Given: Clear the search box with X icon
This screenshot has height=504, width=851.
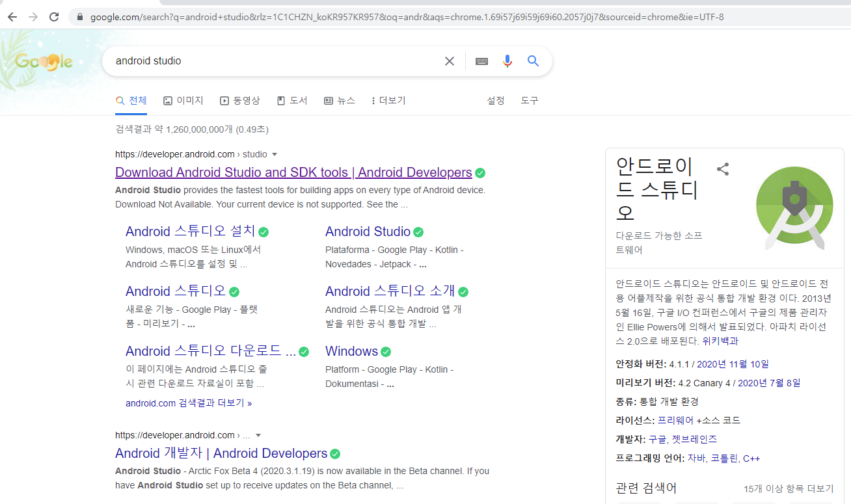Looking at the screenshot, I should pos(449,61).
